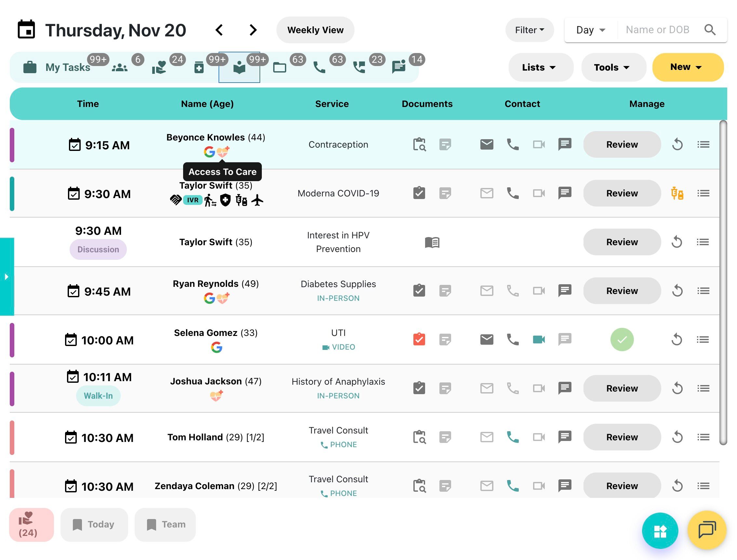Switch to the Team bookmark tab
This screenshot has width=737, height=560.
click(x=165, y=524)
